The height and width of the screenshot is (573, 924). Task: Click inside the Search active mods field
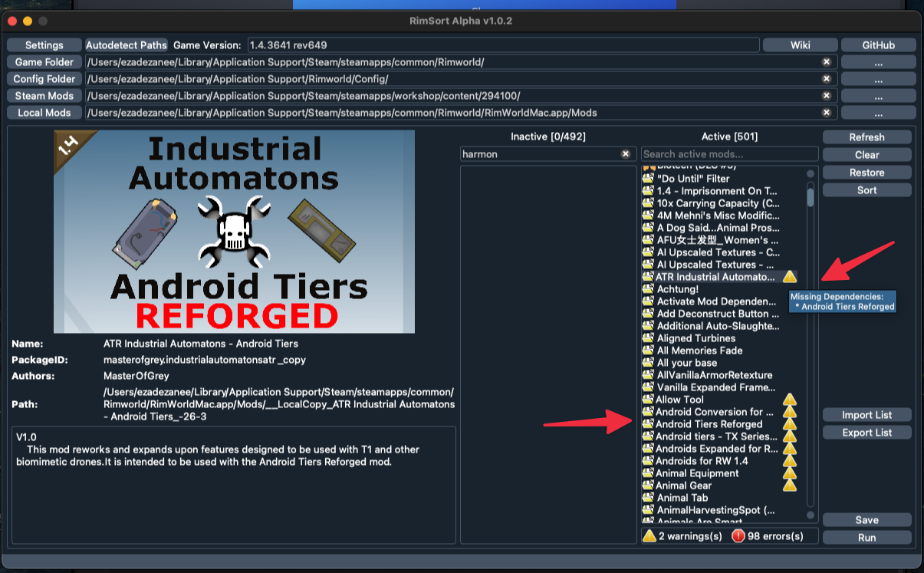[728, 153]
